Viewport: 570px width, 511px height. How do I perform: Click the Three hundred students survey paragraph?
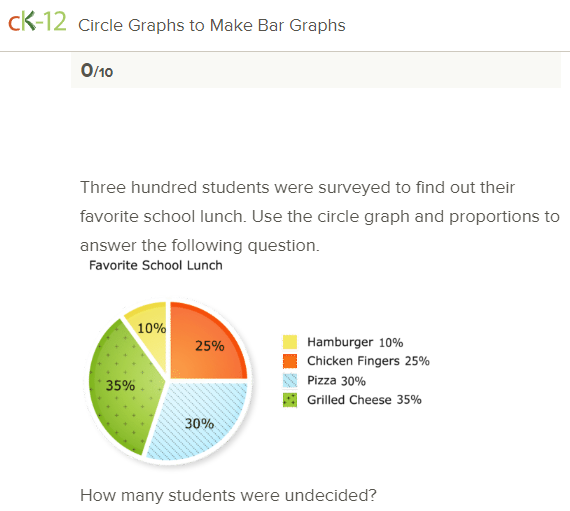coord(320,216)
